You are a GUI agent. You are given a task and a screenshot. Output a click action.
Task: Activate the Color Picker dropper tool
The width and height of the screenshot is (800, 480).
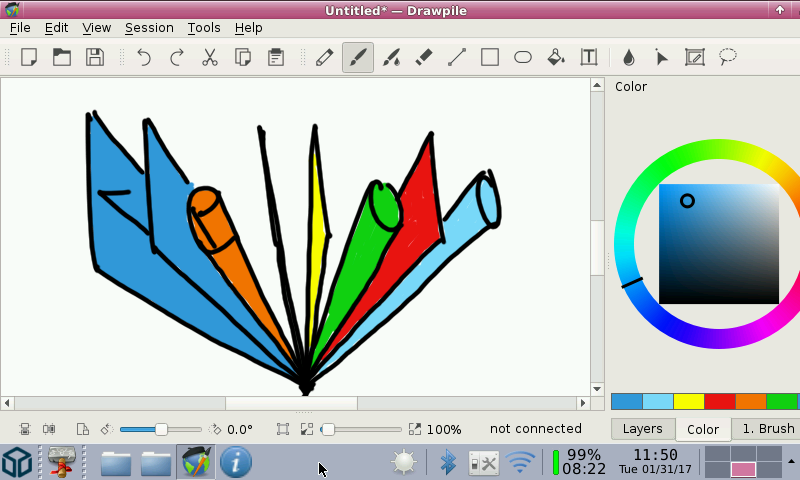click(628, 57)
